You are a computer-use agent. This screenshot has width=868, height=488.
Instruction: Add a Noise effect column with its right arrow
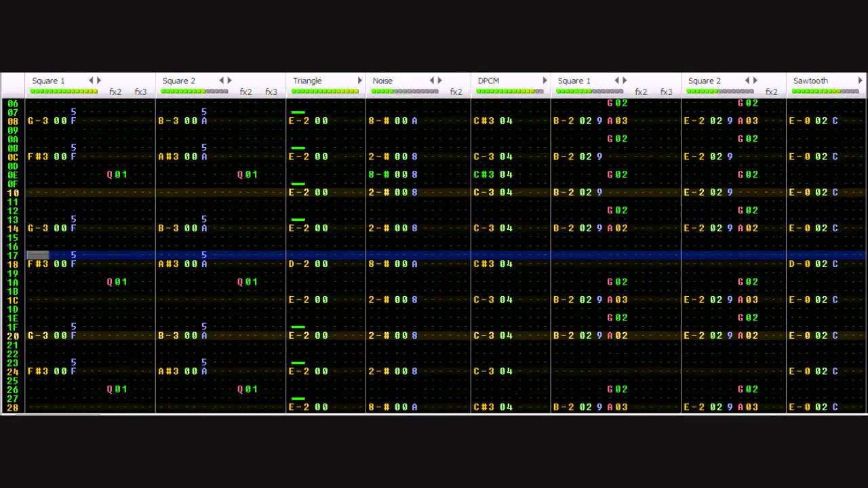tap(440, 81)
